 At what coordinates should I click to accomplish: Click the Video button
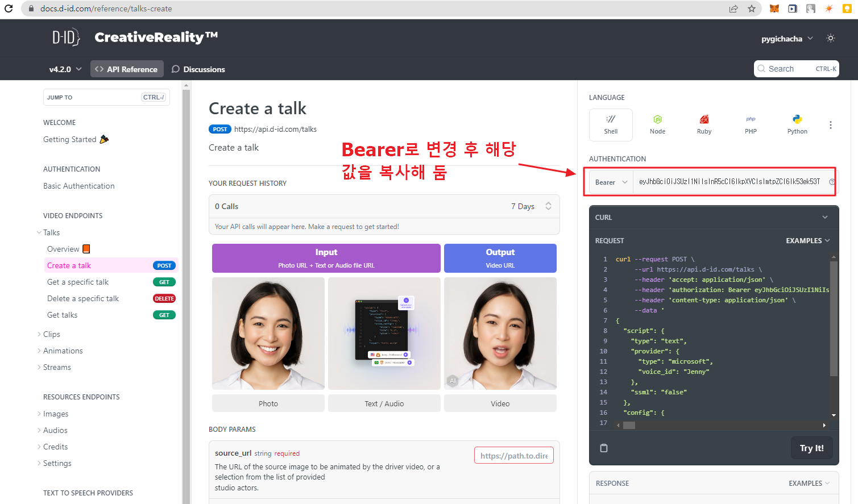click(500, 403)
